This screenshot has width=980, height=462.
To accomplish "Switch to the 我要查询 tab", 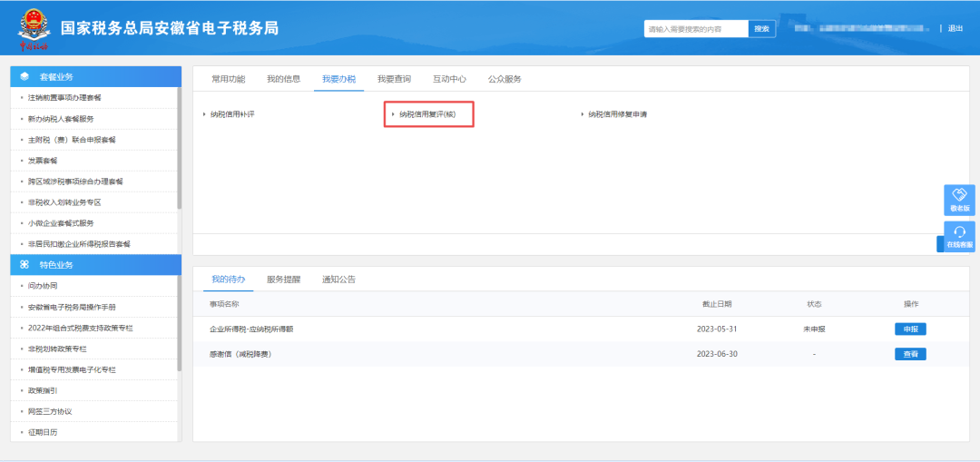I will tap(394, 79).
